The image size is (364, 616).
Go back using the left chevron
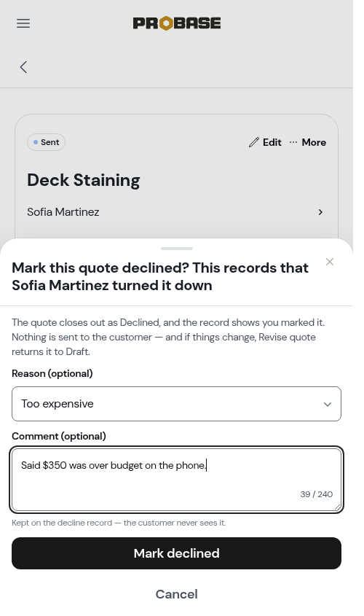(23, 67)
